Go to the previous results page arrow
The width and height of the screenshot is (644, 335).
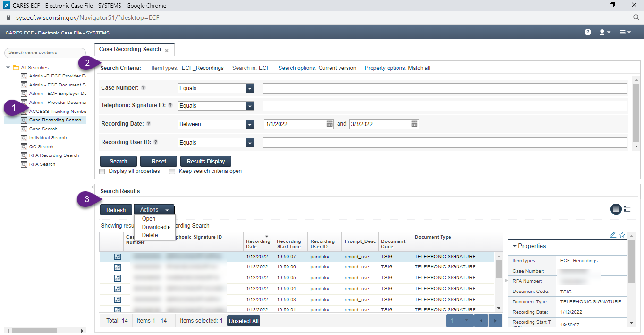(x=481, y=321)
